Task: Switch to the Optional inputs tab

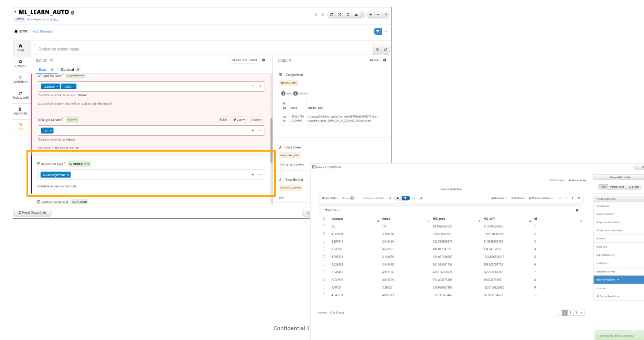Action: coord(67,69)
